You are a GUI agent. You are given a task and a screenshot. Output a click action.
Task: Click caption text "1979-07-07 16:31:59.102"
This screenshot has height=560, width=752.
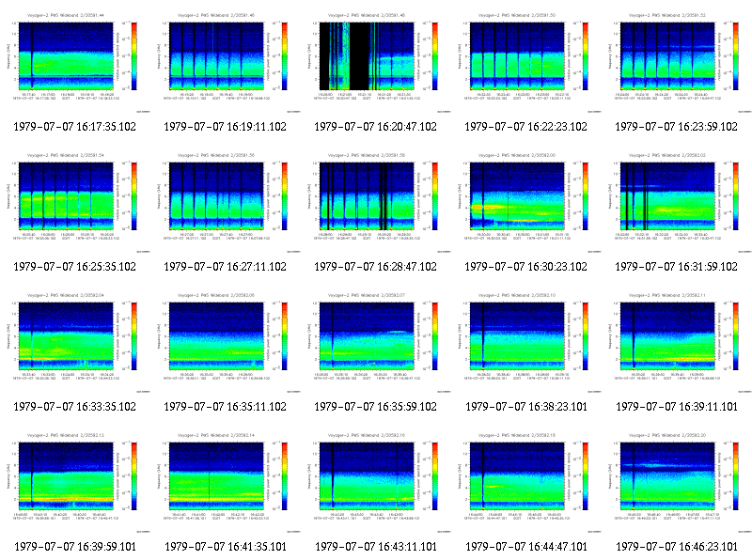click(x=676, y=267)
